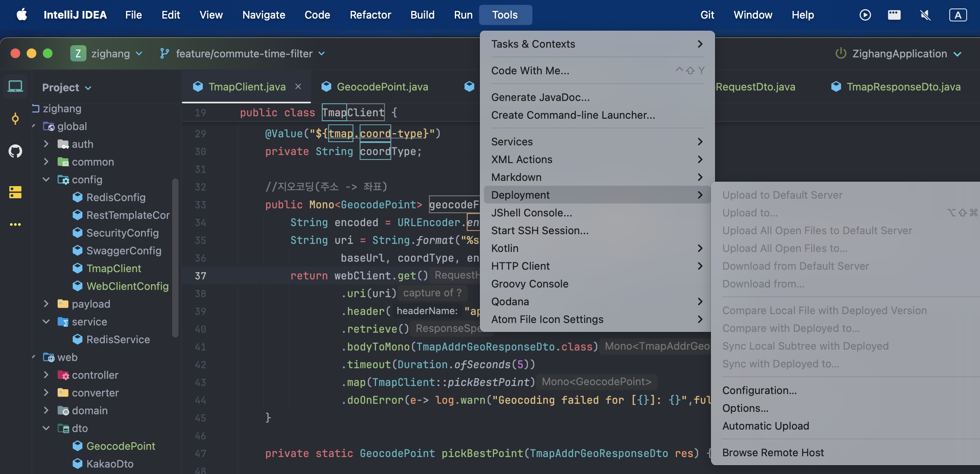
Task: Open the Commit tool window icon
Action: pos(15,119)
